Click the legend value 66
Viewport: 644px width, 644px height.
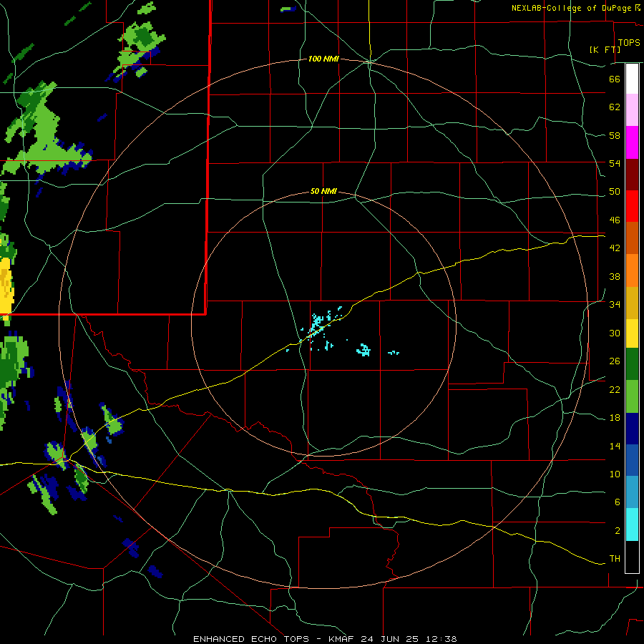pyautogui.click(x=615, y=79)
